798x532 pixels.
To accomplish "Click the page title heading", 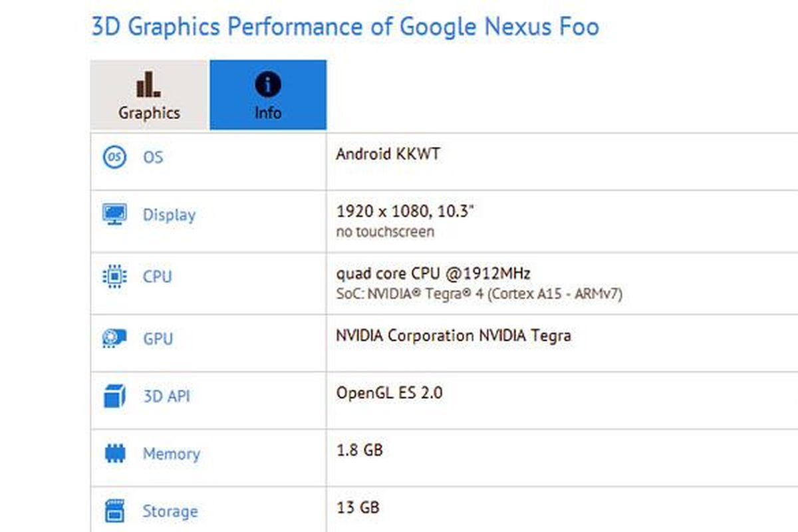I will tap(344, 27).
